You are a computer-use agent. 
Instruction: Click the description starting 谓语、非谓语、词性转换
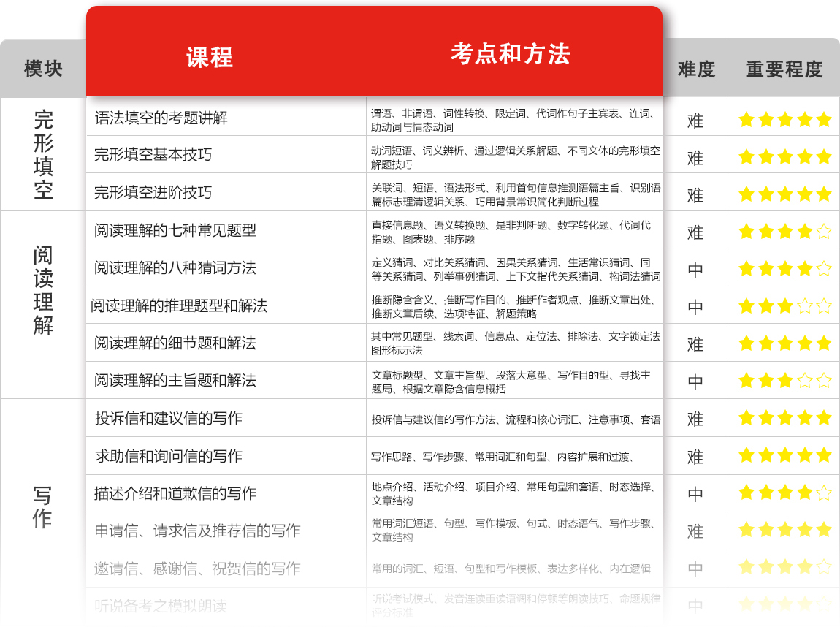tap(513, 120)
